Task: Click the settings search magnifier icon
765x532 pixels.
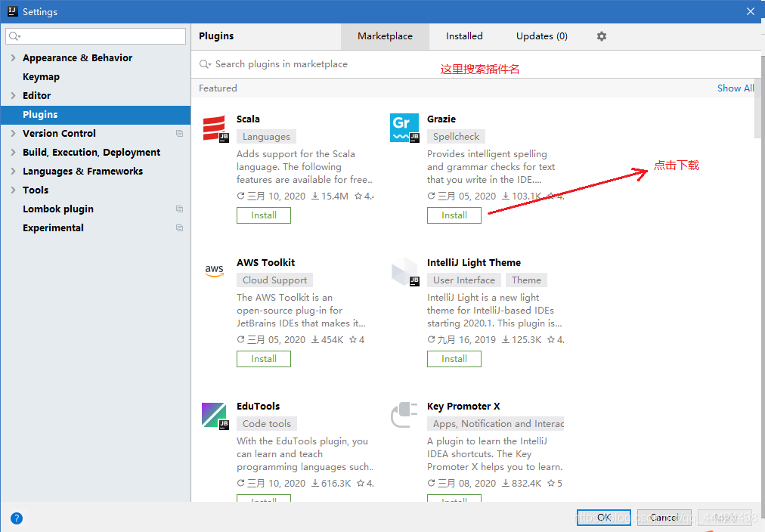Action: (14, 36)
